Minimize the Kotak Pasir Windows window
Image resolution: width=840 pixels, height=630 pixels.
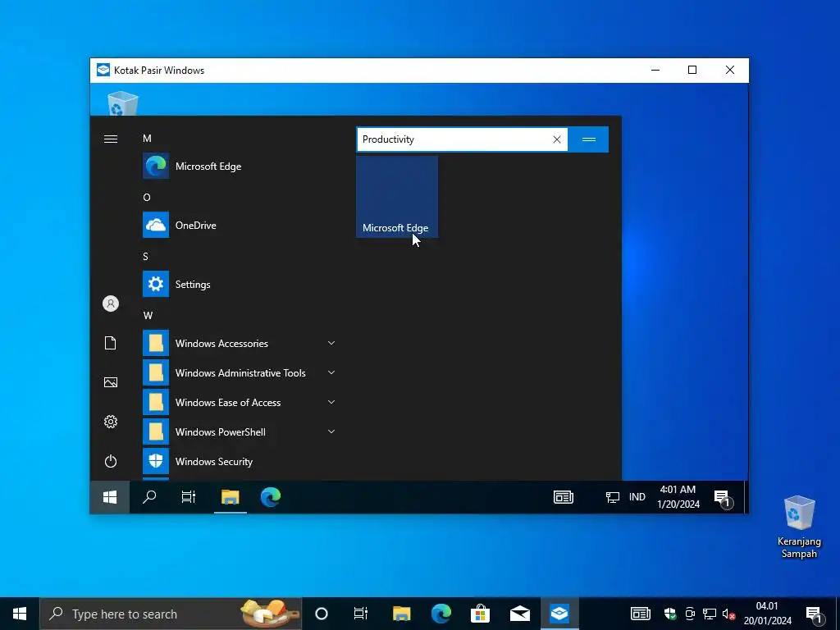[655, 71]
